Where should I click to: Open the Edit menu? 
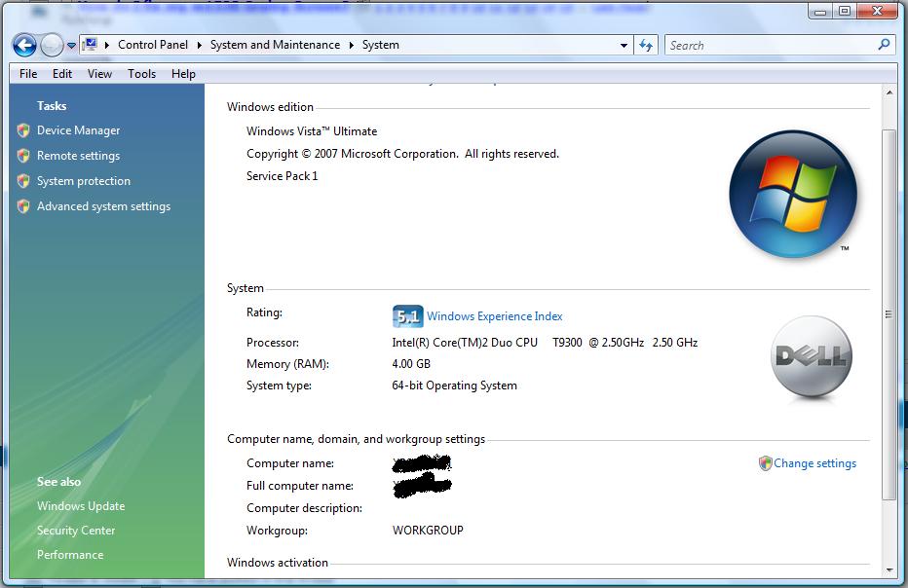click(x=62, y=74)
